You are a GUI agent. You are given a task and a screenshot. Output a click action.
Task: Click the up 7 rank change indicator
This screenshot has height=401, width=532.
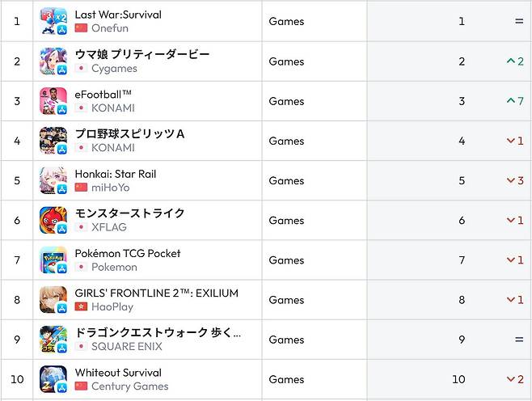(515, 101)
